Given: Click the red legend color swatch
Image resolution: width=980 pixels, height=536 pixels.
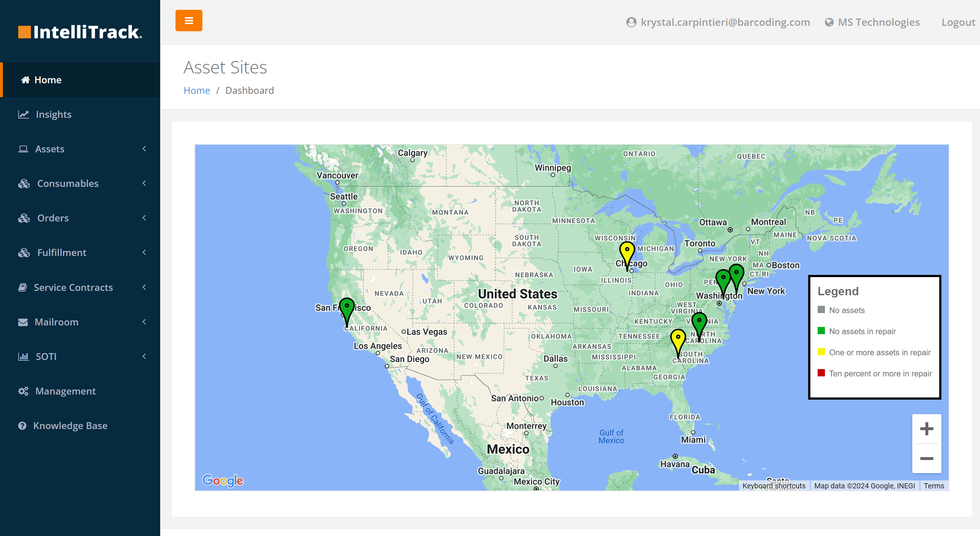Looking at the screenshot, I should pyautogui.click(x=821, y=373).
